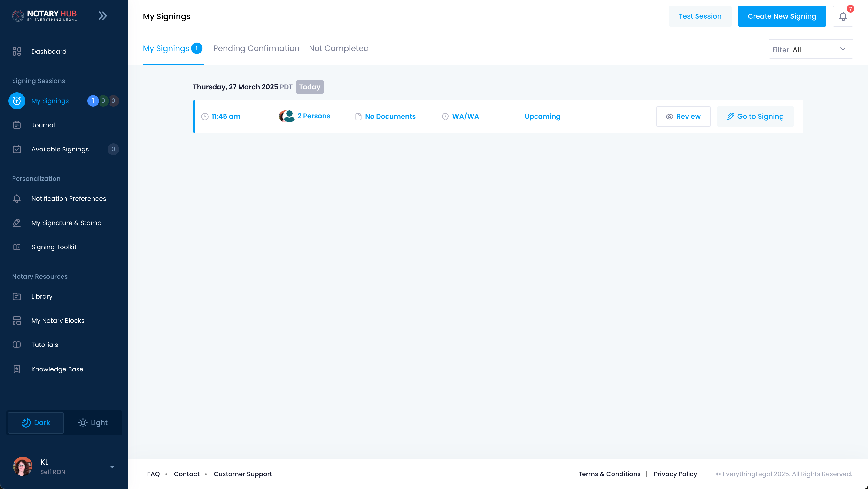Switch to Light theme

pos(93,423)
